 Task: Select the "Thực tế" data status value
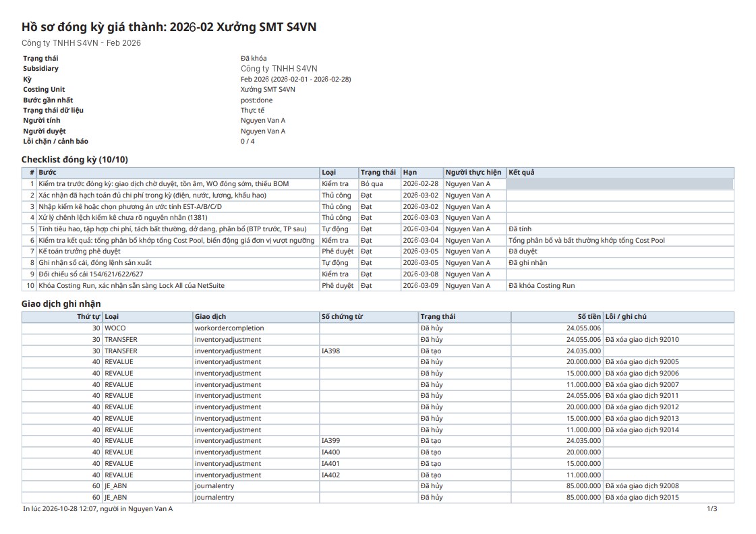pos(252,111)
